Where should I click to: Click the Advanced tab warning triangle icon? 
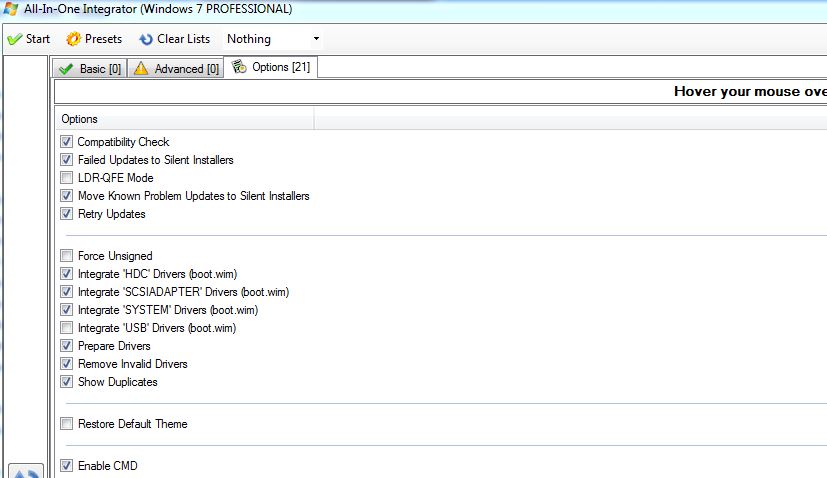click(141, 69)
